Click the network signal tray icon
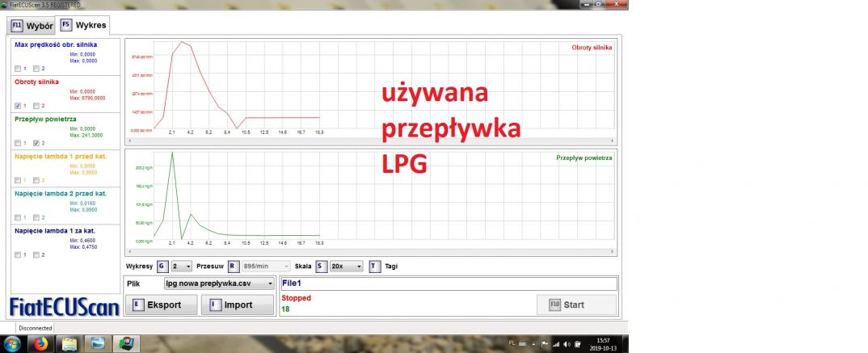This screenshot has width=868, height=353. (556, 343)
